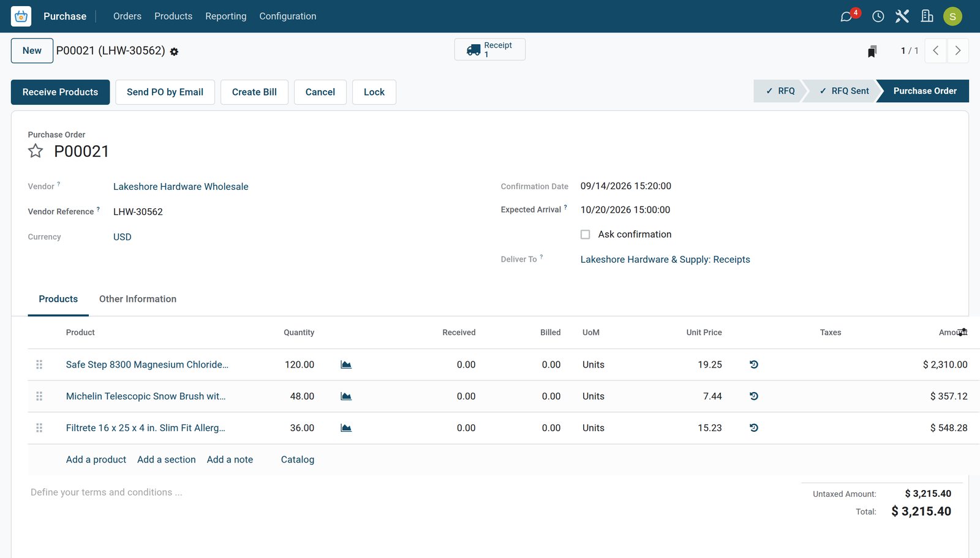Open forecast chart for Safe Step 8300
Viewport: 980px width, 558px height.
pyautogui.click(x=346, y=364)
